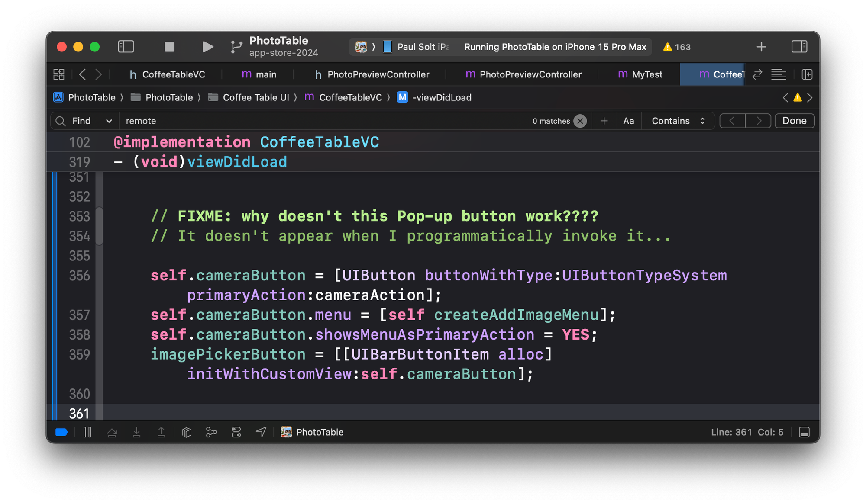The height and width of the screenshot is (504, 866).
Task: Toggle match case with the Aa control
Action: point(628,121)
